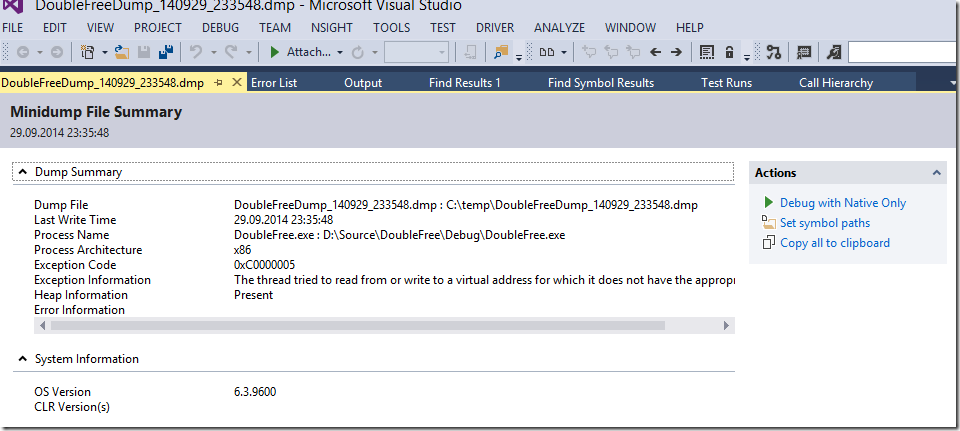Switch to the Call Hierarchy tab
Screen dimensions: 960x431
835,83
